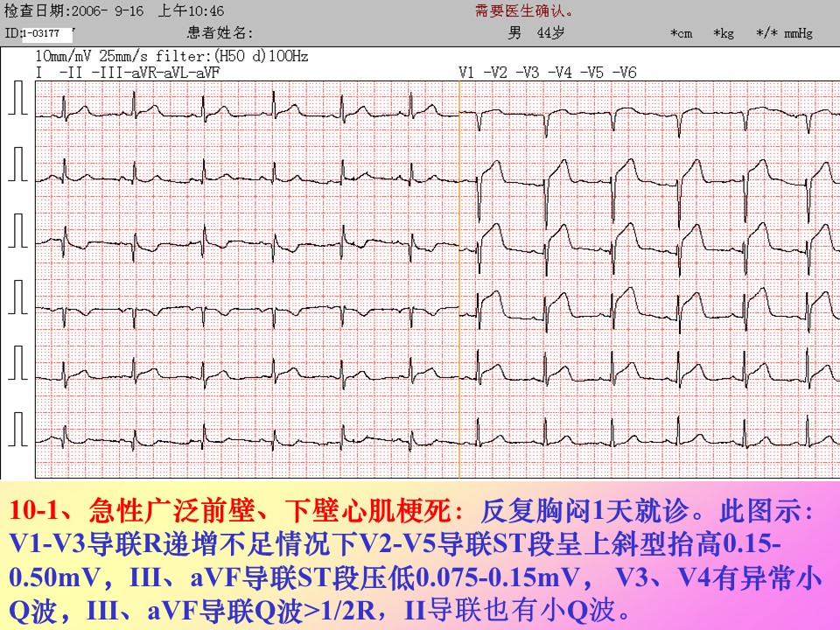The height and width of the screenshot is (630, 840).
Task: Click the text II导联也有小Q波
Action: point(509,611)
